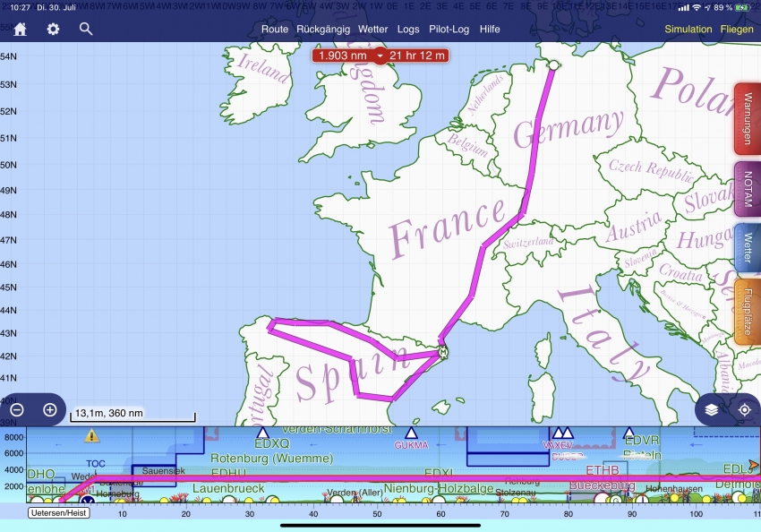Select "Sauensiek" in the profile
The height and width of the screenshot is (532, 761).
tap(164, 471)
